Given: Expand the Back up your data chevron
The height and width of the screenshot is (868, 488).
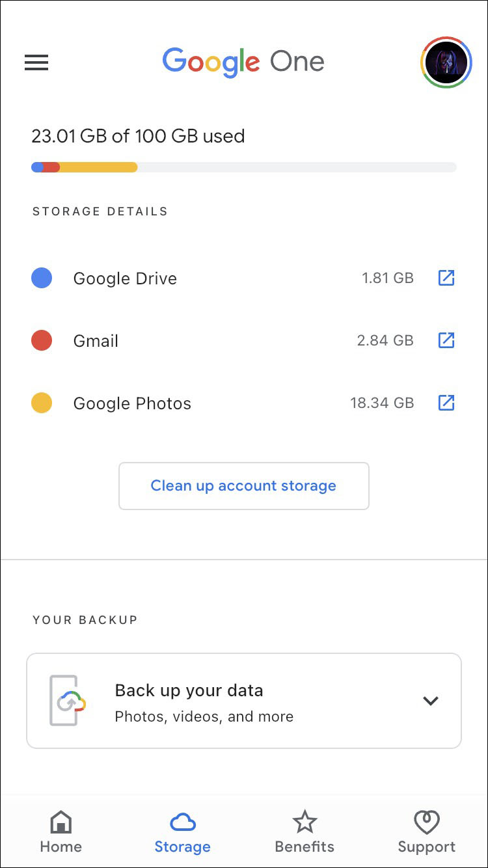Looking at the screenshot, I should tap(431, 701).
